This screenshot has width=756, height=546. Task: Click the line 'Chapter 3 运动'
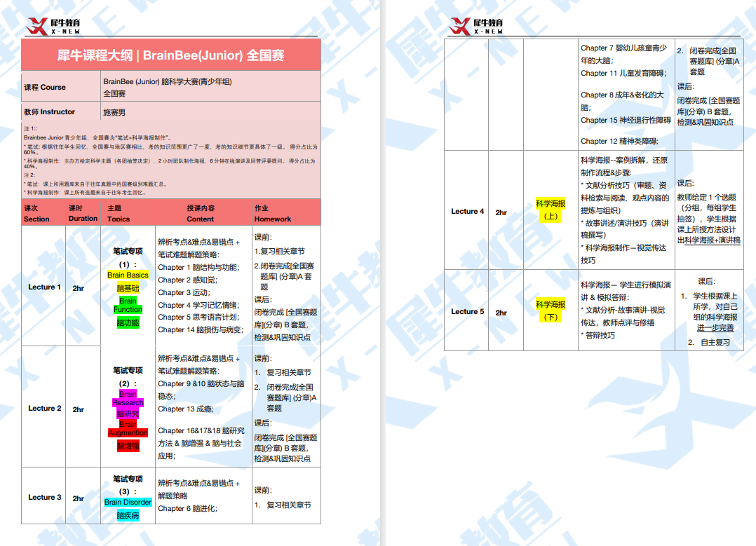[x=184, y=292]
